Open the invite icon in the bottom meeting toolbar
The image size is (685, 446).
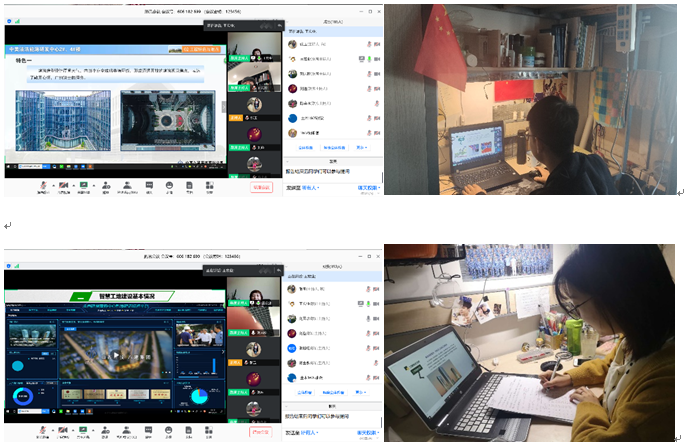(x=107, y=434)
